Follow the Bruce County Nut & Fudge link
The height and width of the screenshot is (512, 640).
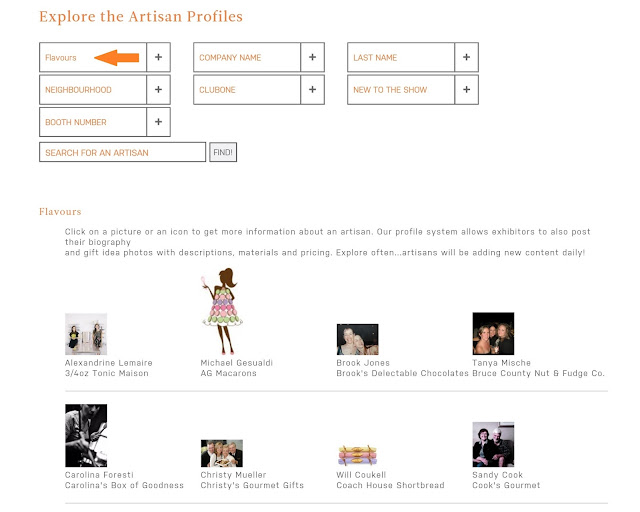(538, 373)
